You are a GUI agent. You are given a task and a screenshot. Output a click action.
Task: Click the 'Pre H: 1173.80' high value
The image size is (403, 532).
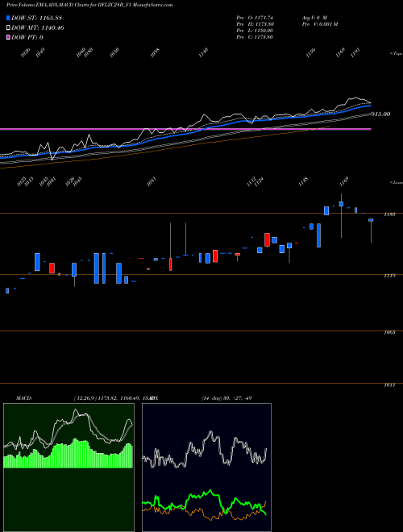click(255, 24)
